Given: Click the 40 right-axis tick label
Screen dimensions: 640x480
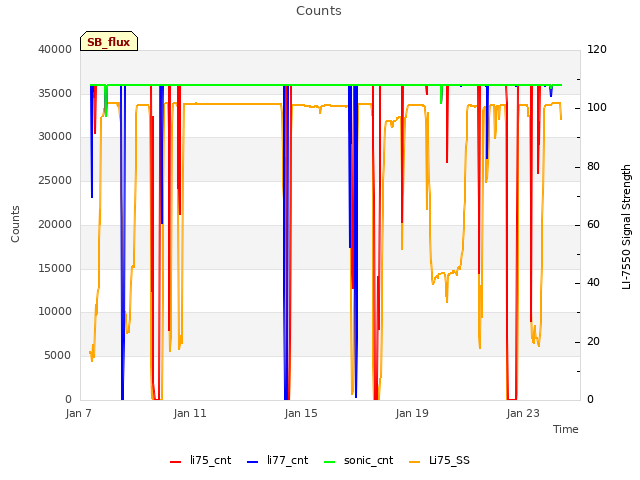Looking at the screenshot, I should pos(593,282).
